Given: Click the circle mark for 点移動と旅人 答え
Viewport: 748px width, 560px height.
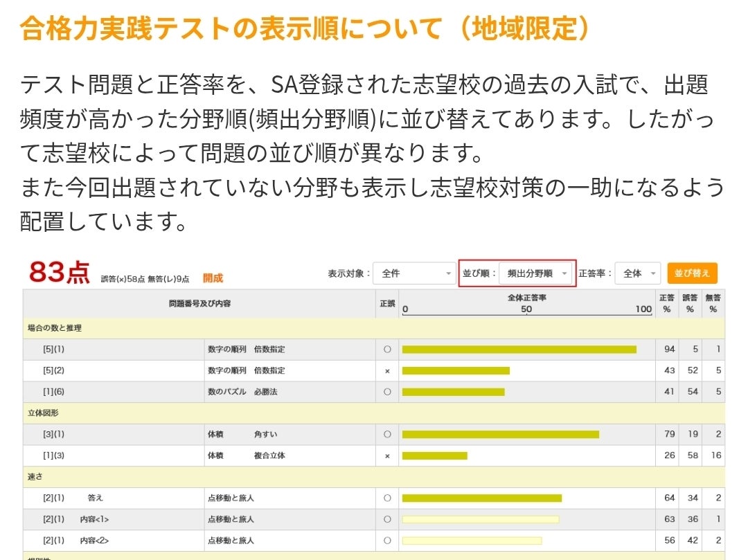Looking at the screenshot, I should click(x=386, y=498).
